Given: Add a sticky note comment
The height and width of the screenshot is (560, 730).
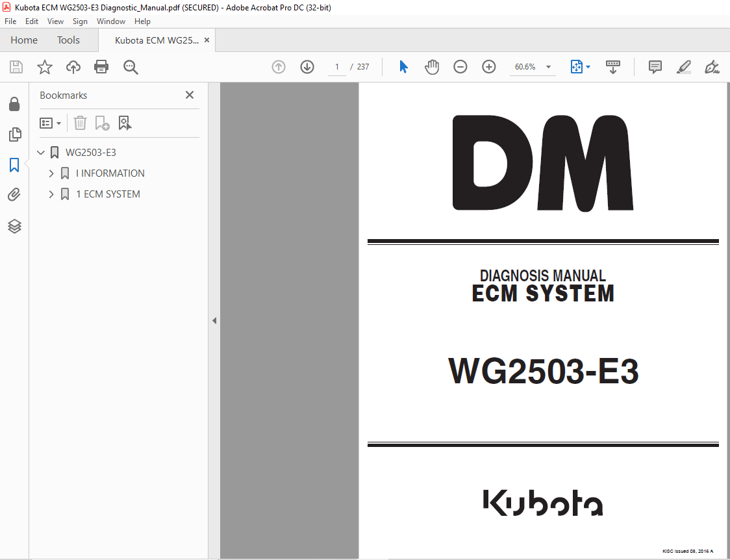Looking at the screenshot, I should 655,67.
